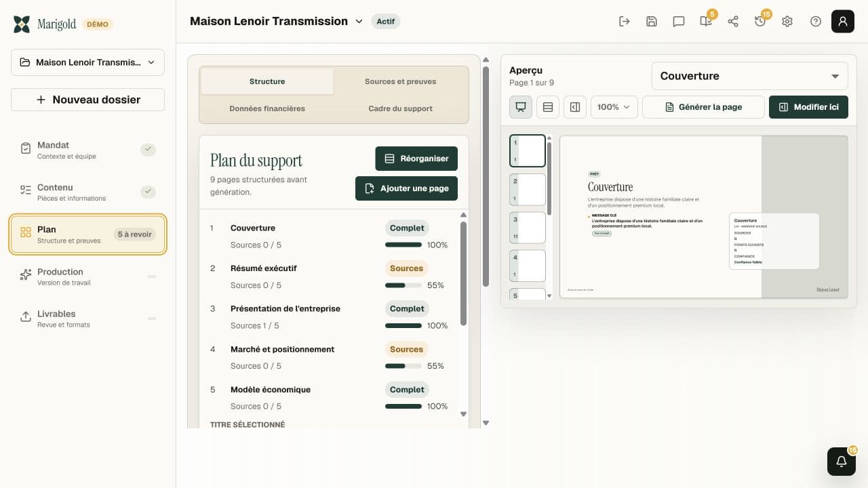
Task: Click the Couverture row progress bar
Action: point(403,245)
